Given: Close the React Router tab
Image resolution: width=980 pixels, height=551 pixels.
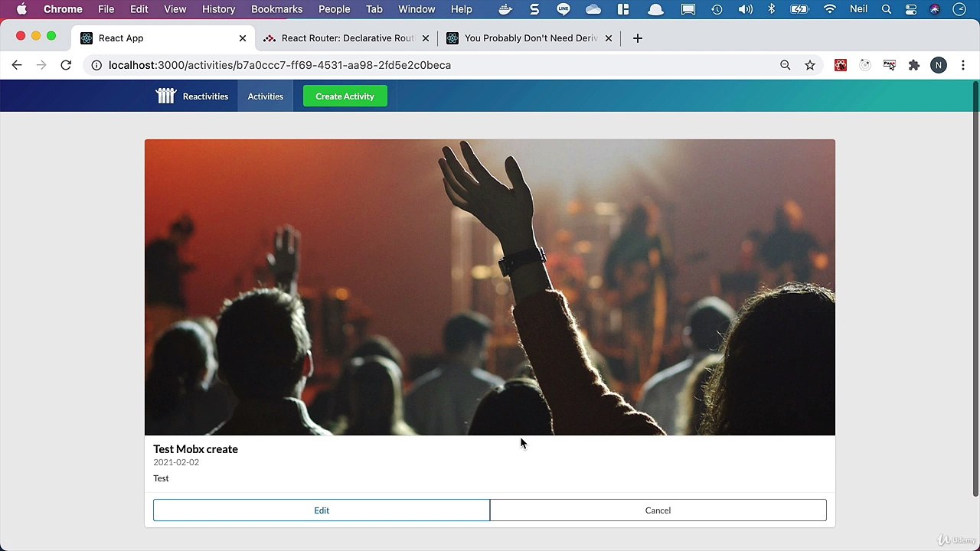Looking at the screenshot, I should 426,38.
